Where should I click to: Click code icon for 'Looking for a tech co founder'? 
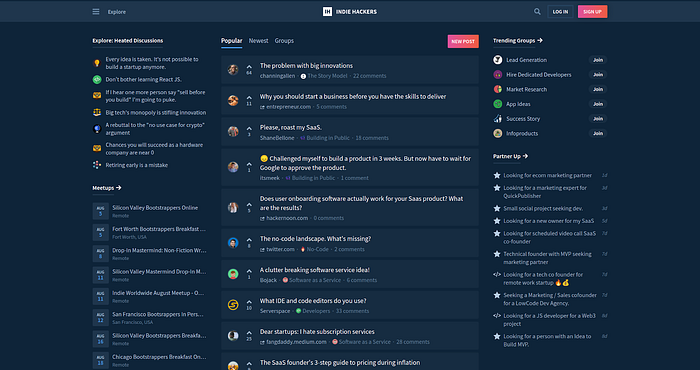click(x=496, y=275)
